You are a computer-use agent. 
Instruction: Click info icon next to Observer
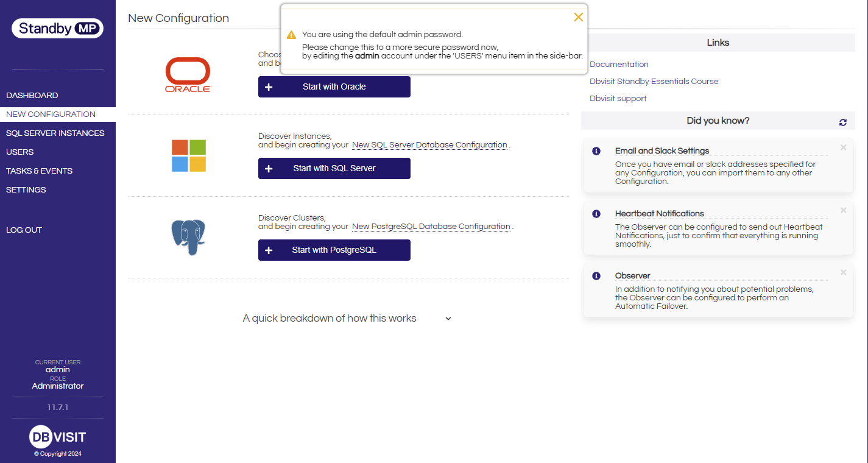tap(597, 276)
